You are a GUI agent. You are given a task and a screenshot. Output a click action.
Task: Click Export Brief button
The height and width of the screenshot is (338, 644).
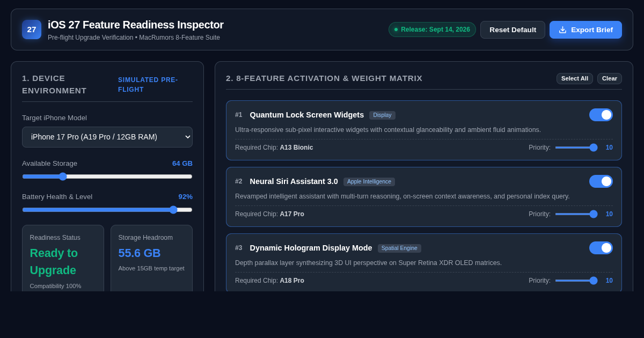[586, 30]
